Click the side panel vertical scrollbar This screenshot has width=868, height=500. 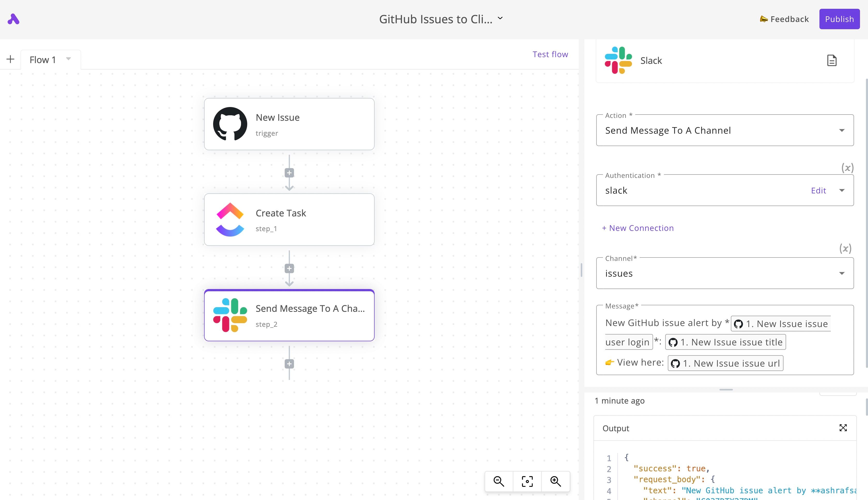(x=866, y=223)
